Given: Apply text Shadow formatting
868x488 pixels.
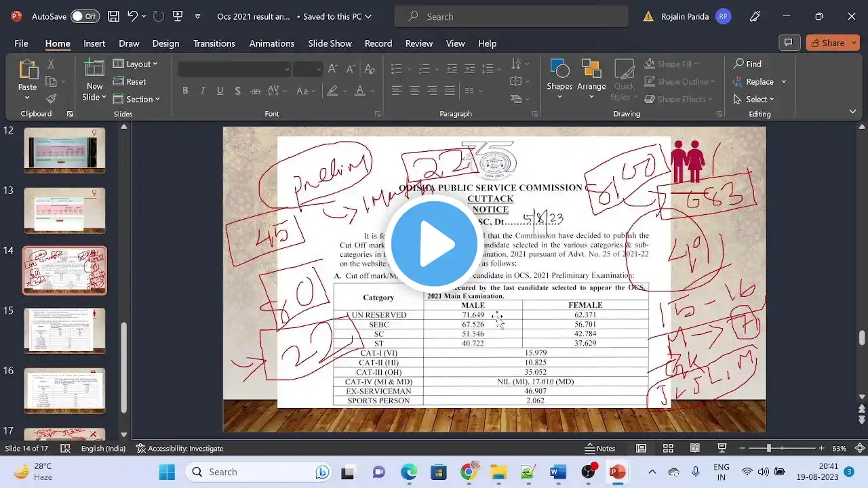Looking at the screenshot, I should pyautogui.click(x=237, y=91).
